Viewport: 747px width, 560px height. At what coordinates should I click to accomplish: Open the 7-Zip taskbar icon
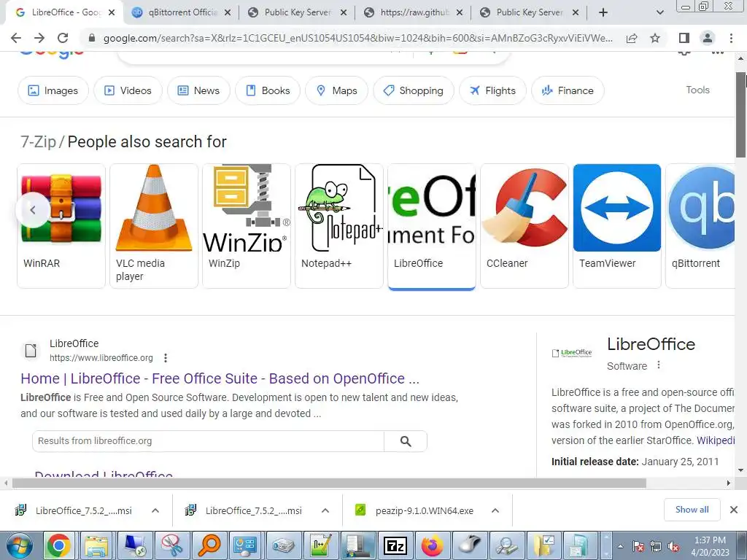coord(395,545)
